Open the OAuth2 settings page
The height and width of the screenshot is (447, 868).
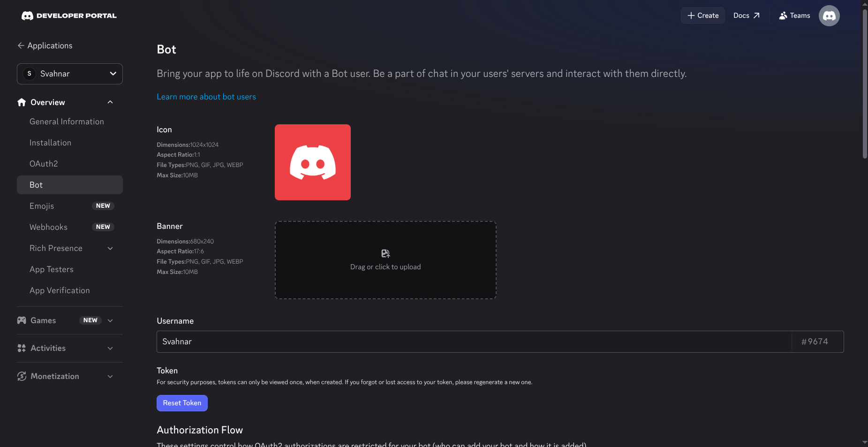click(x=70, y=164)
